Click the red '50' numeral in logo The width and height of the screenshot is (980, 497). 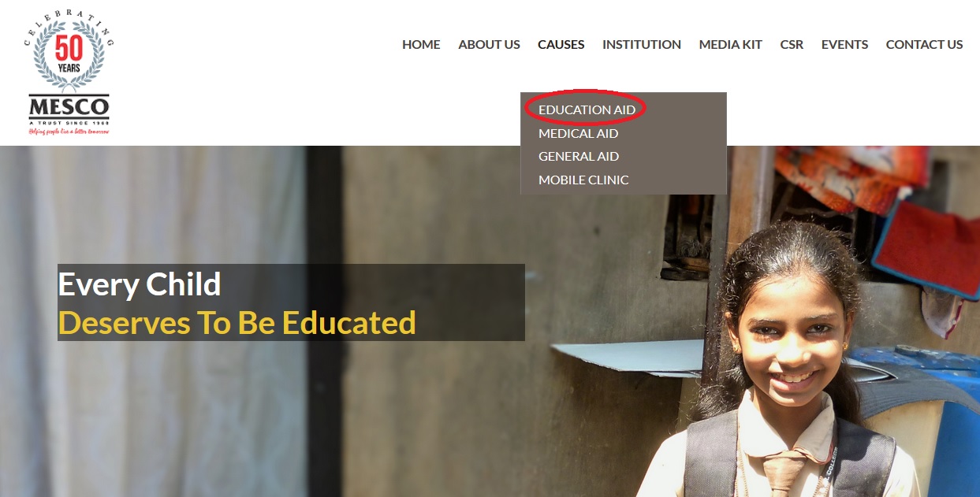pos(69,49)
